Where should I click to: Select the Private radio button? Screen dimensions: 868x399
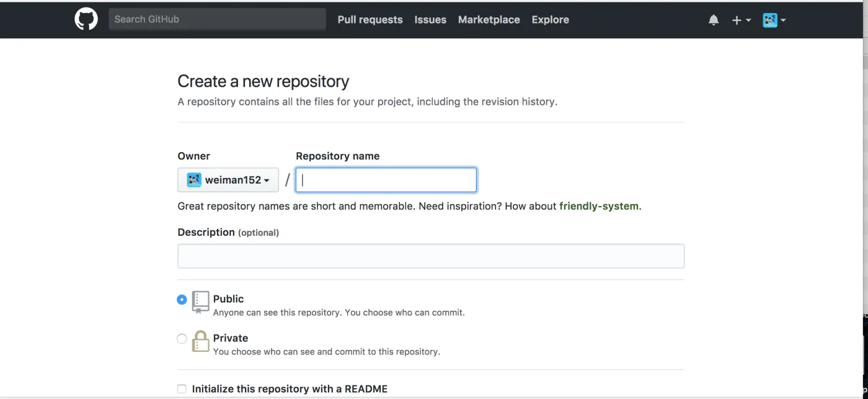182,339
